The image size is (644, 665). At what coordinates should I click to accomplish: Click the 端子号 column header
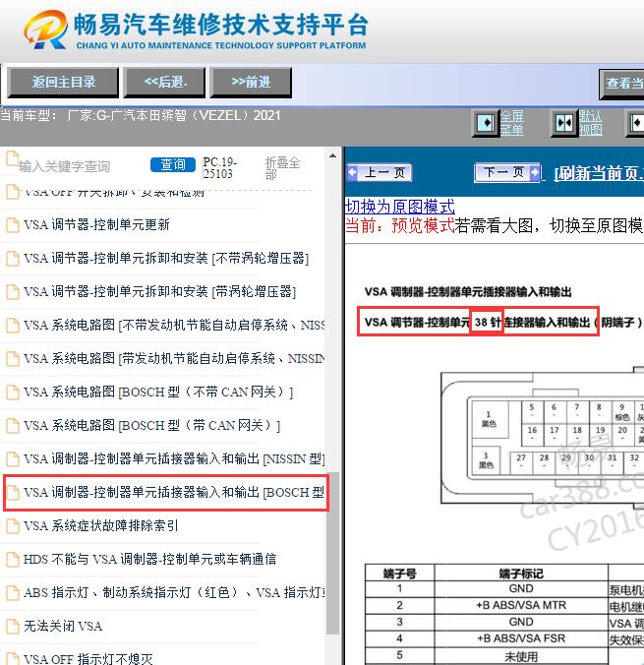tap(400, 573)
